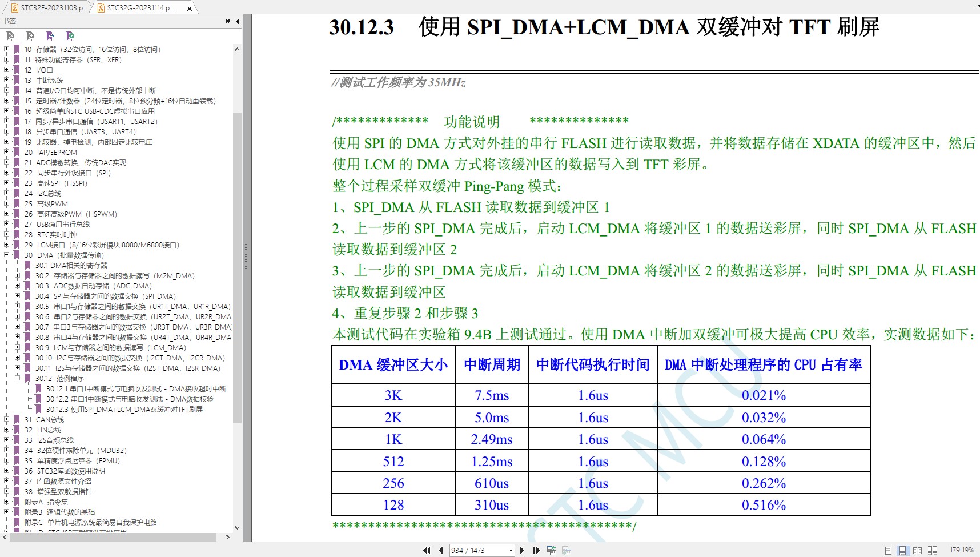Click the bookmark icon for 13 中断系统
Image resolution: width=980 pixels, height=557 pixels.
(17, 81)
